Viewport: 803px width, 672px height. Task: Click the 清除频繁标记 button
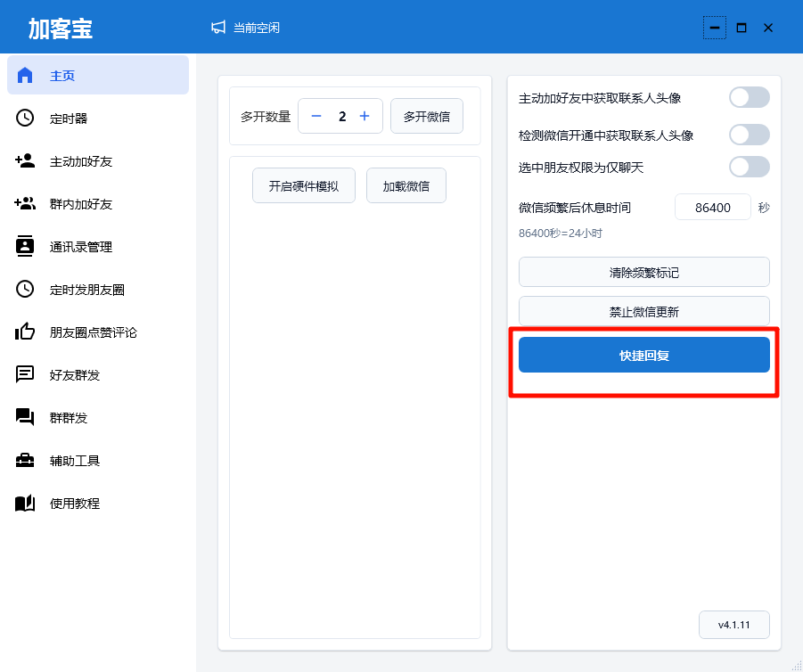tap(643, 272)
